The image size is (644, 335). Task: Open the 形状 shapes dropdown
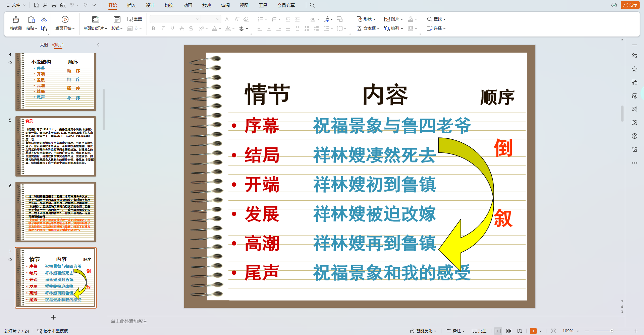[366, 19]
